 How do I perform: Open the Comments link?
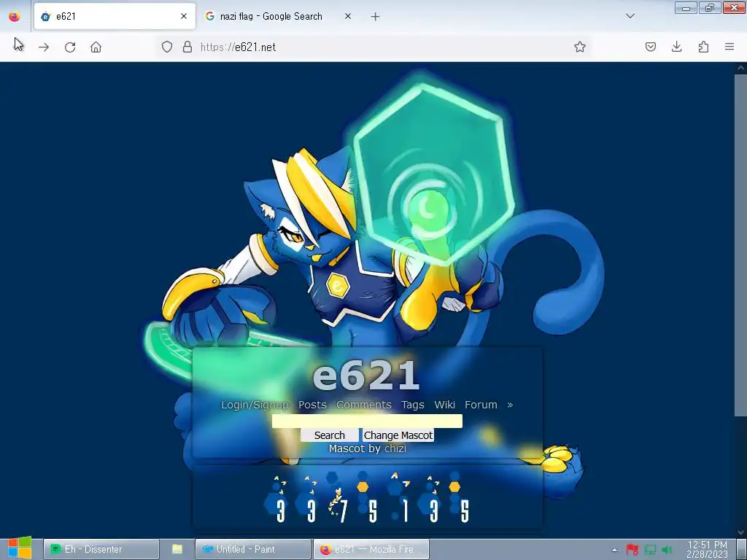[x=364, y=405]
